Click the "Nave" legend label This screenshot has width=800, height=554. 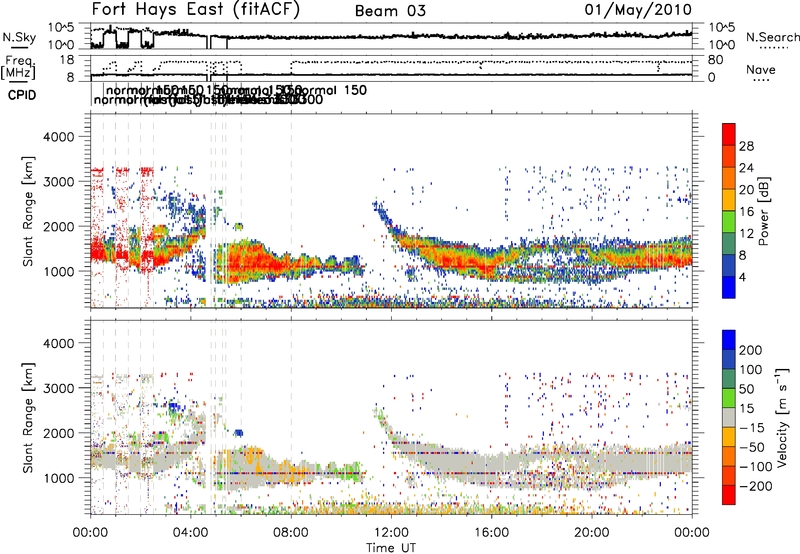click(761, 69)
